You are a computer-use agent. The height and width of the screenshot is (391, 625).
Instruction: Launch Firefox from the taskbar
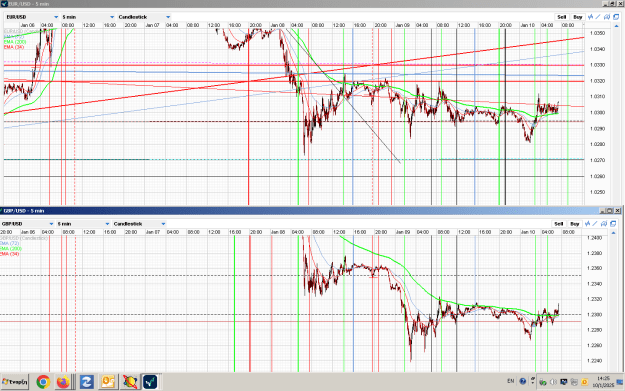[63, 382]
